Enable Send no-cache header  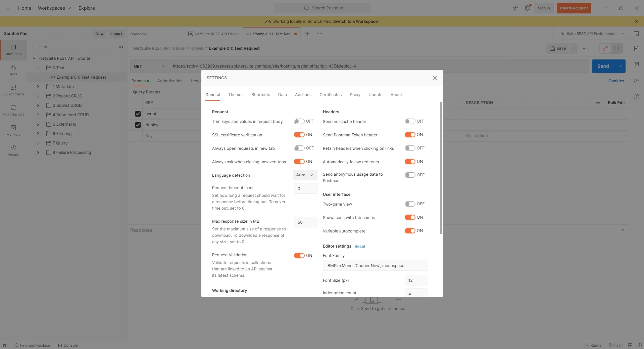[410, 121]
